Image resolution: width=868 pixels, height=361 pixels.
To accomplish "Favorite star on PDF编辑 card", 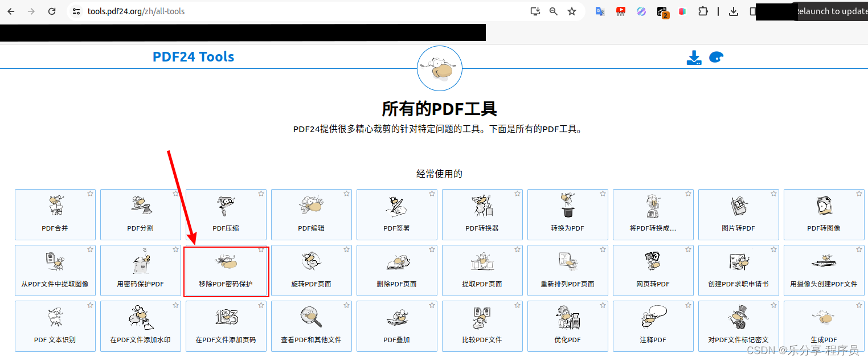I will tap(346, 194).
